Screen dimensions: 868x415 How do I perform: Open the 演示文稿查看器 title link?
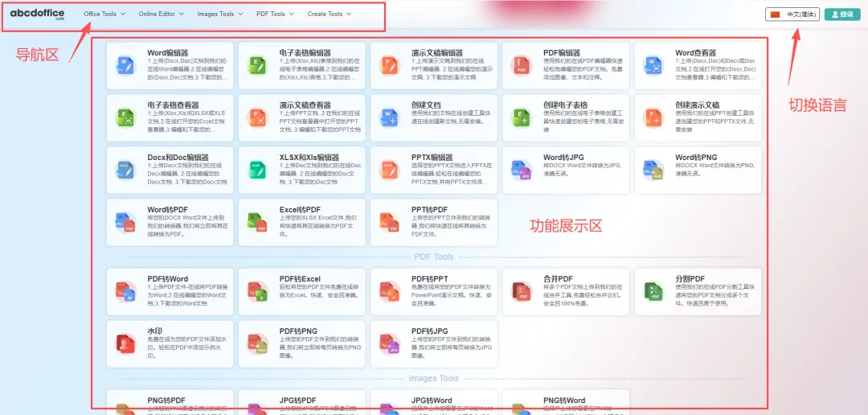pos(305,105)
